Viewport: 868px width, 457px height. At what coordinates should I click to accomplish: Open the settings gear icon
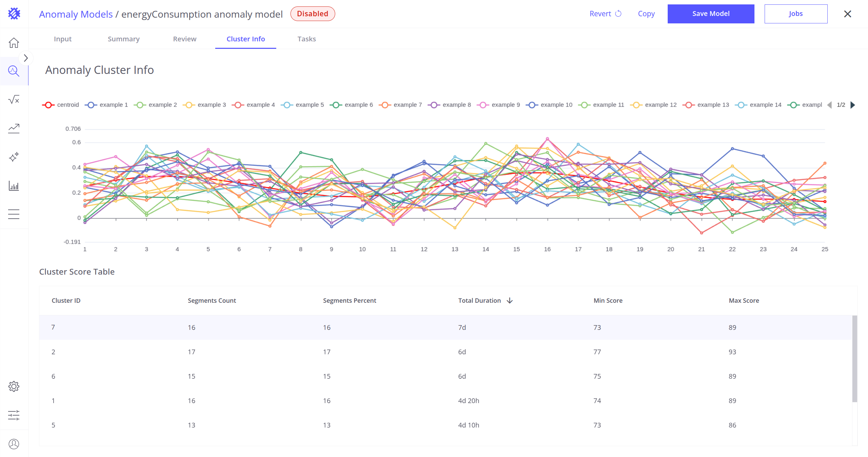[14, 386]
